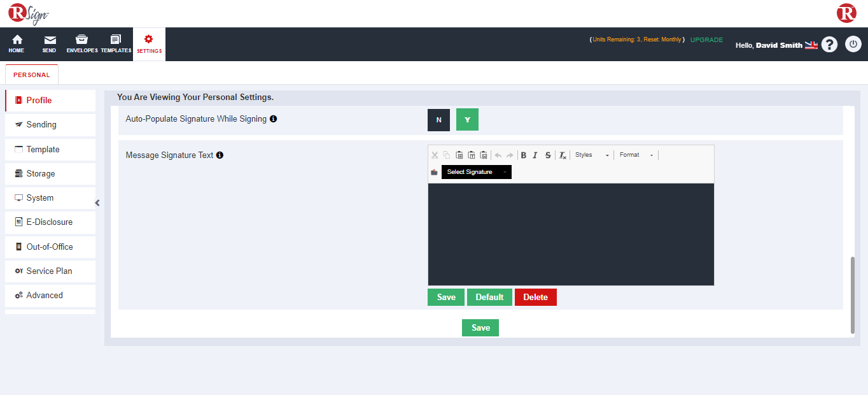The height and width of the screenshot is (395, 868).
Task: Select the SEND icon in the navbar
Action: coord(49,43)
